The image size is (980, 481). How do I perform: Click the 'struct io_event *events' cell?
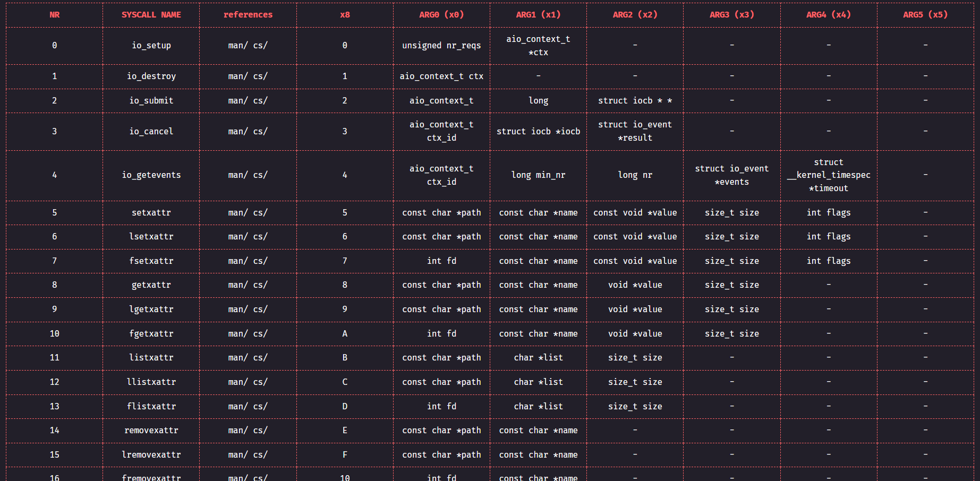[x=732, y=175]
